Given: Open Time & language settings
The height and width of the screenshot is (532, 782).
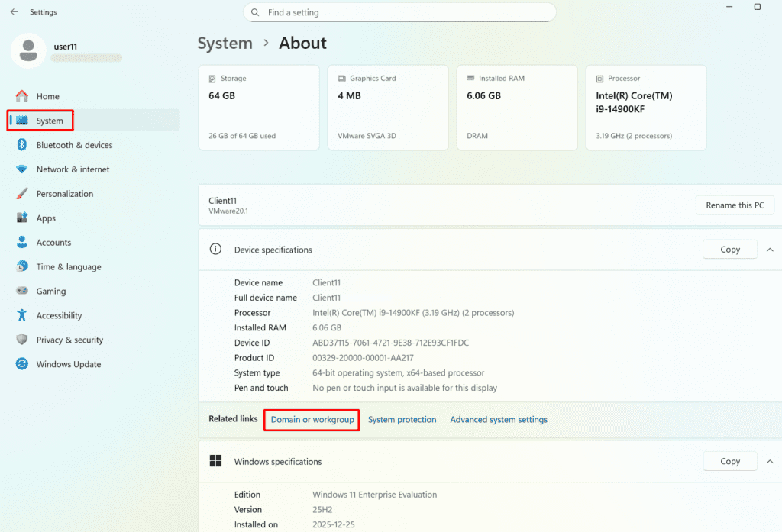Looking at the screenshot, I should click(x=68, y=267).
